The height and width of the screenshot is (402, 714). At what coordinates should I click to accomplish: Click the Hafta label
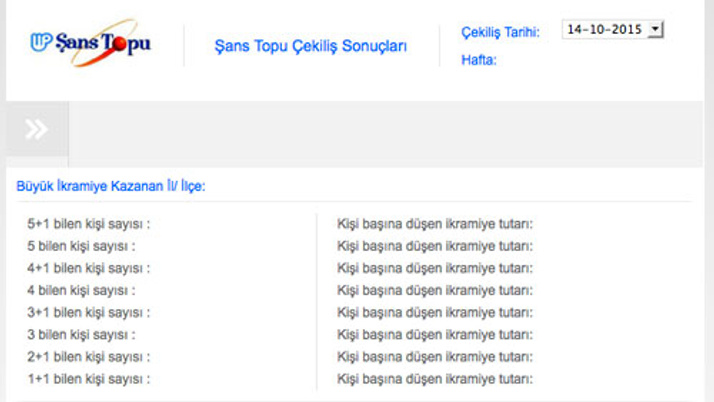479,60
